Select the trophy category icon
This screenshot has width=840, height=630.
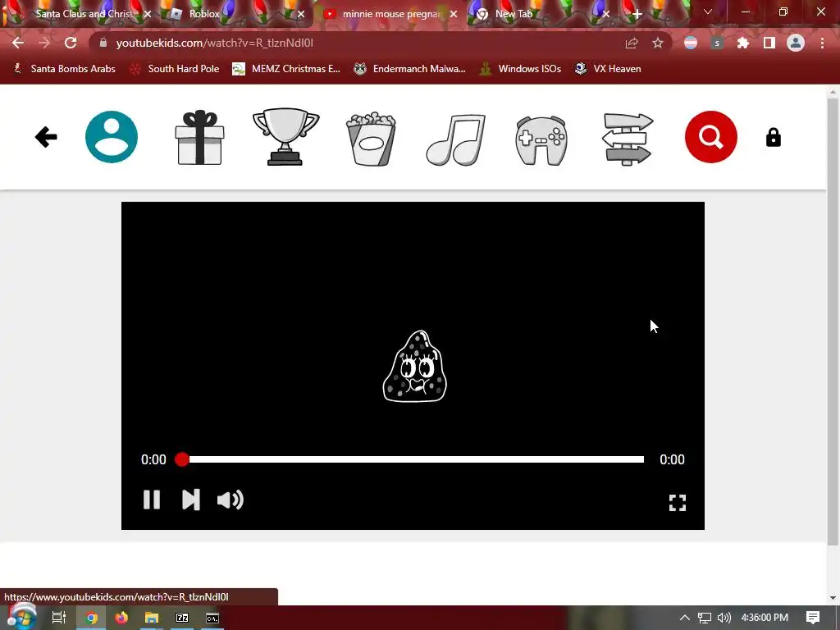coord(285,137)
